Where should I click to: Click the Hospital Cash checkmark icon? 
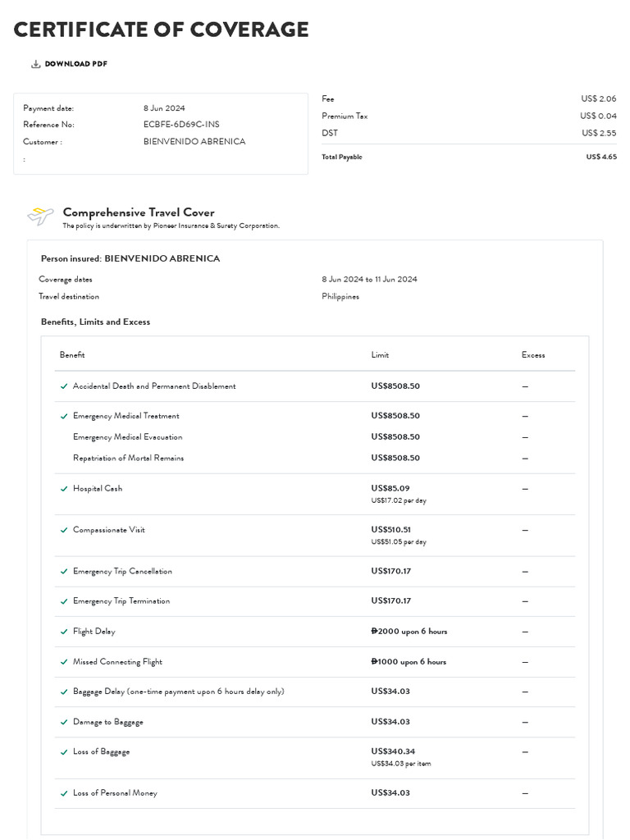(64, 489)
